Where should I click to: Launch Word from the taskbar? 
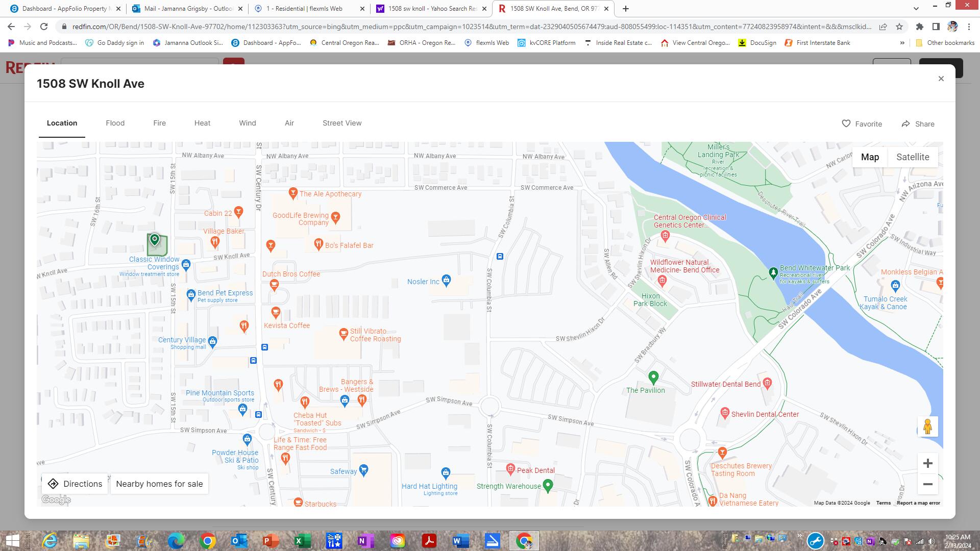[x=460, y=541]
